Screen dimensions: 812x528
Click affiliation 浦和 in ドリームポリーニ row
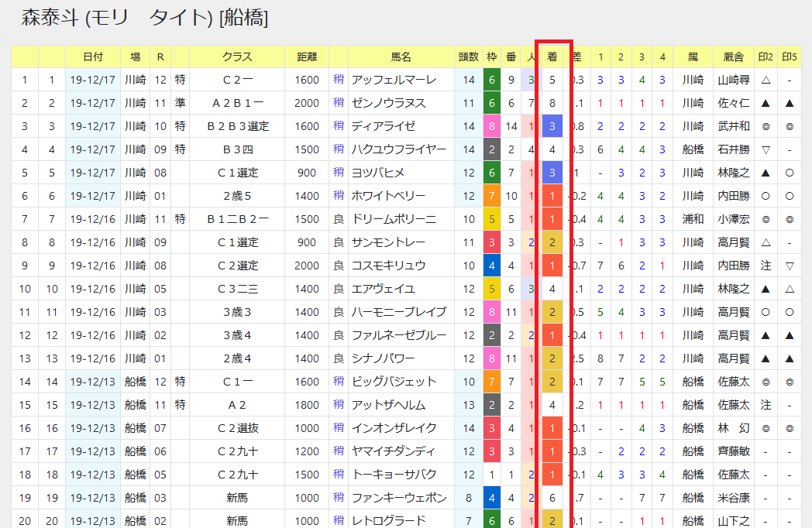point(693,219)
